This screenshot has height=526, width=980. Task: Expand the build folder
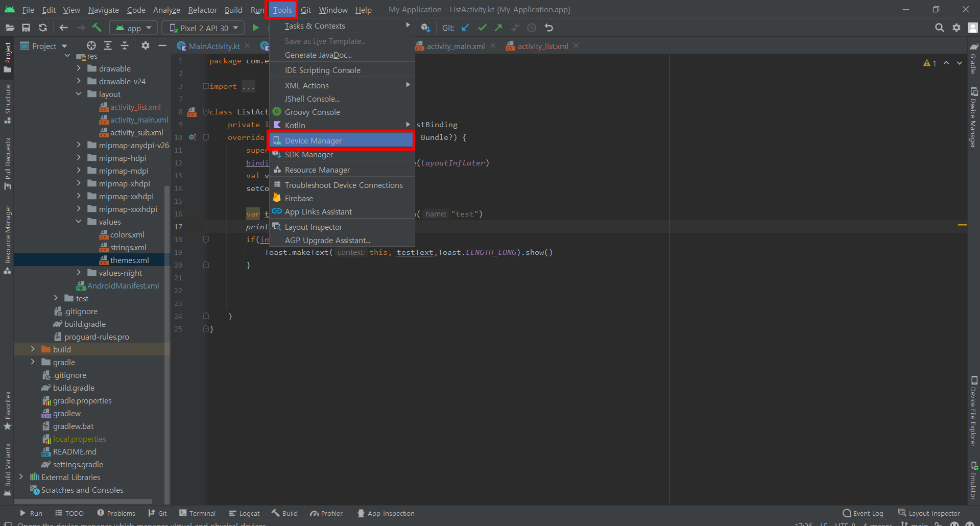coord(33,349)
